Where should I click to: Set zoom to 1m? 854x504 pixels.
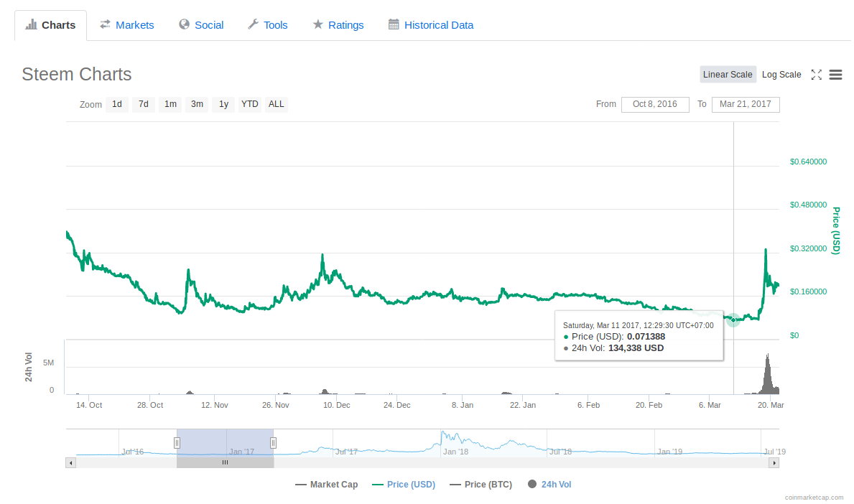coord(170,104)
